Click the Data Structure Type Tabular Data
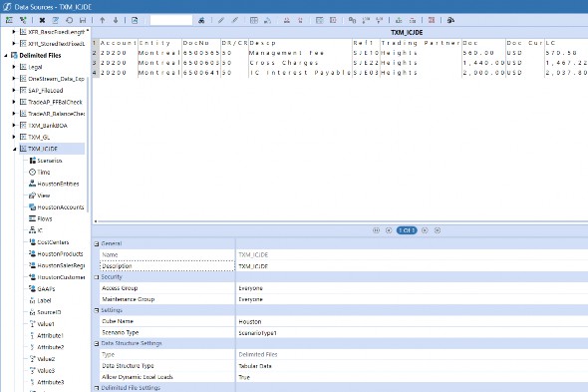Screen dimensions: 588x392 point(255,366)
